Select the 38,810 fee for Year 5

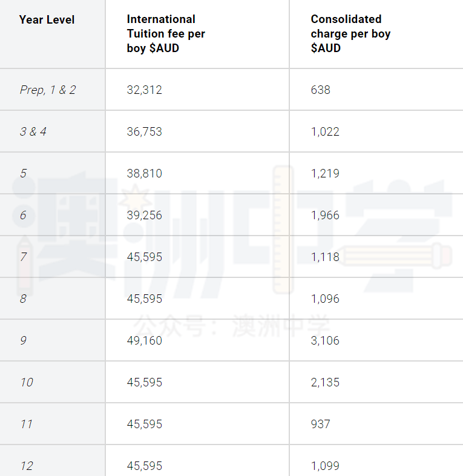(145, 173)
